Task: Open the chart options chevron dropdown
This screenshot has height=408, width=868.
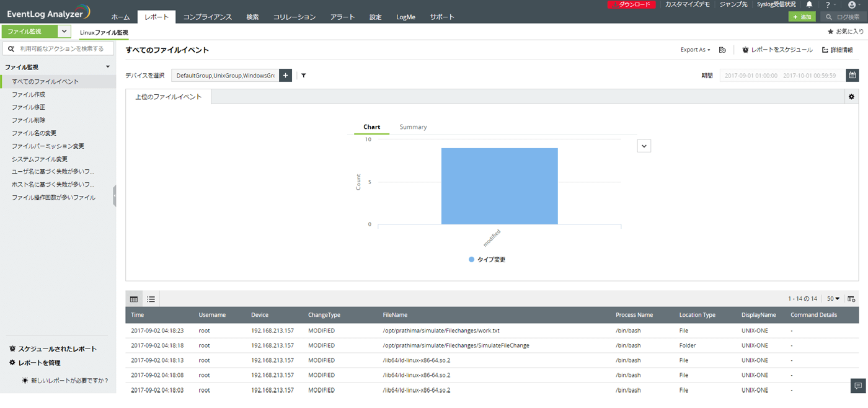Action: [644, 146]
